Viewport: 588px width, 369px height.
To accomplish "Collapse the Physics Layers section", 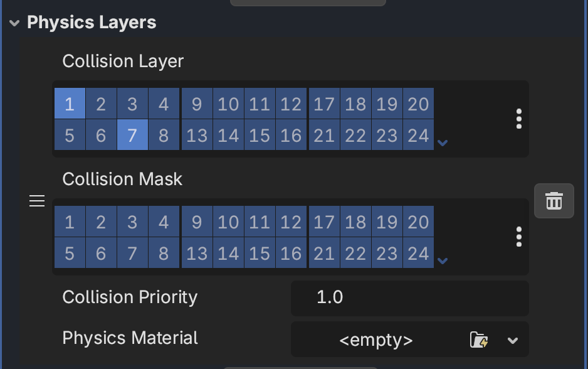I will click(x=14, y=23).
